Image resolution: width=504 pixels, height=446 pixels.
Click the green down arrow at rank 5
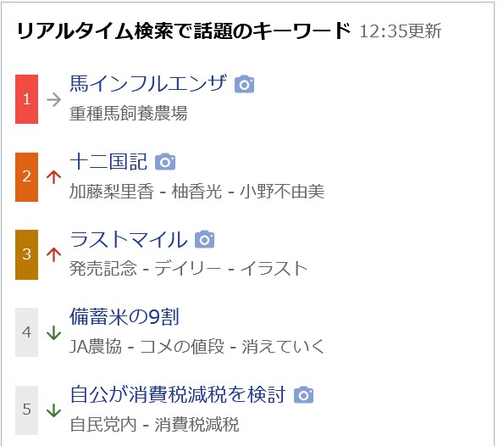(x=53, y=410)
